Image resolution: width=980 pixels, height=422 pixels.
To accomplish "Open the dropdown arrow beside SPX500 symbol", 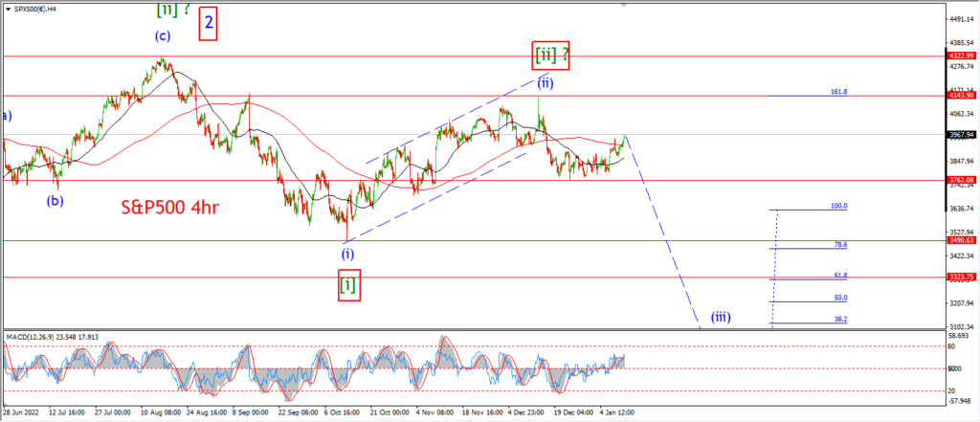I will click(x=8, y=10).
